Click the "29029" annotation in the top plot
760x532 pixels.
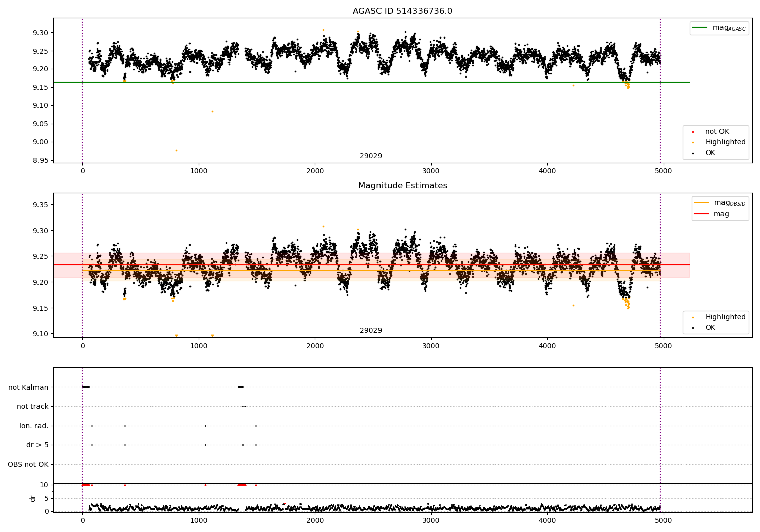point(371,156)
